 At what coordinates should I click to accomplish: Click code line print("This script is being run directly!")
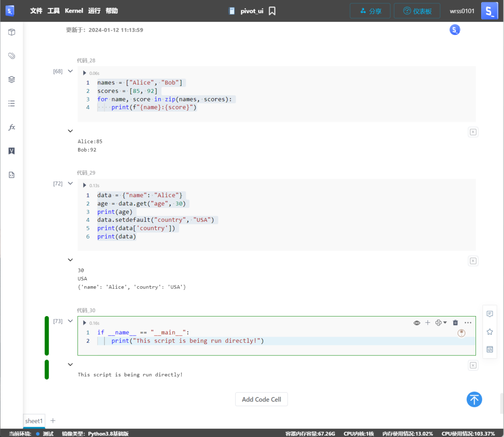point(188,341)
